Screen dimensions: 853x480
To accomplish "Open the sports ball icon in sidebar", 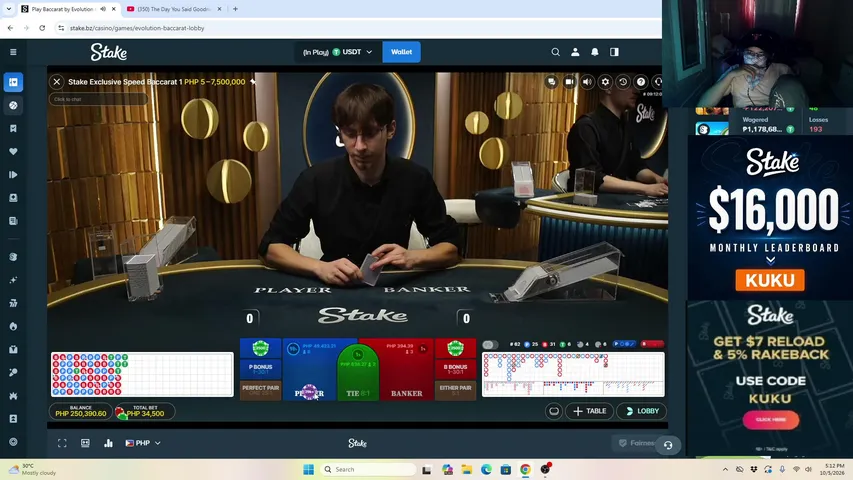I will coord(13,106).
